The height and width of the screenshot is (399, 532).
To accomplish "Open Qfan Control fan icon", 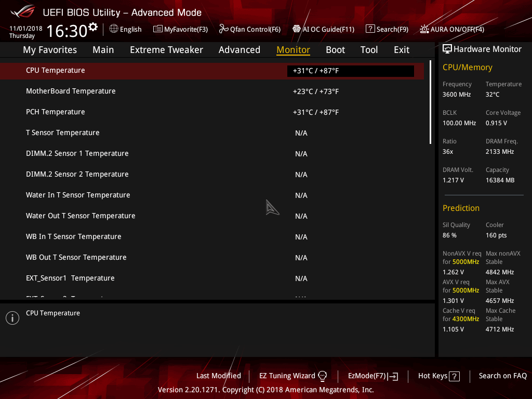I will (223, 29).
